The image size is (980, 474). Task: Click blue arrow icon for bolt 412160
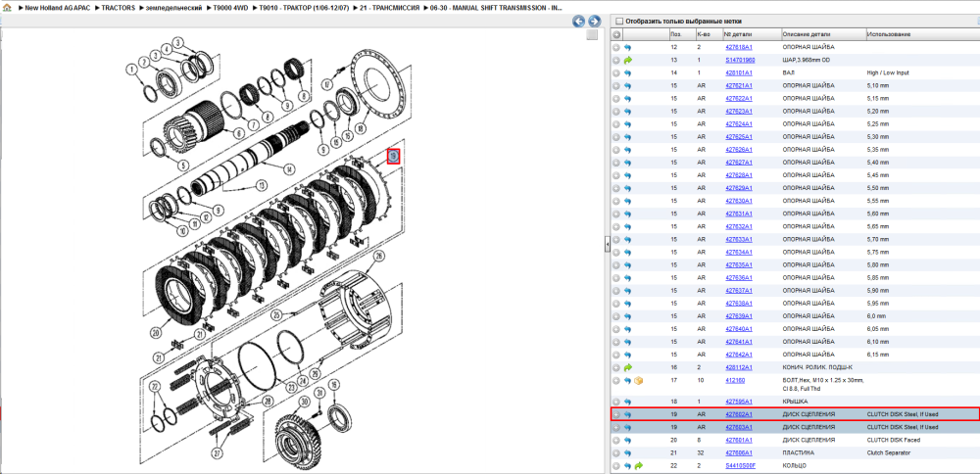coord(628,380)
